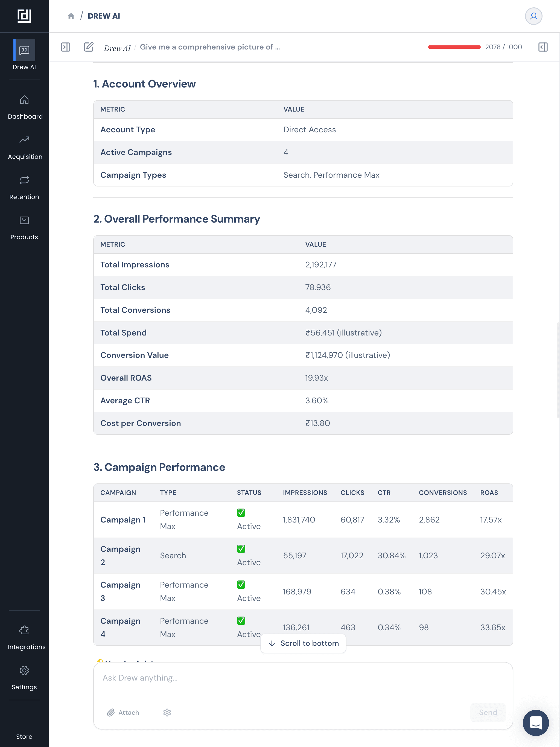Collapse the right side panel
The height and width of the screenshot is (747, 560).
(x=543, y=47)
